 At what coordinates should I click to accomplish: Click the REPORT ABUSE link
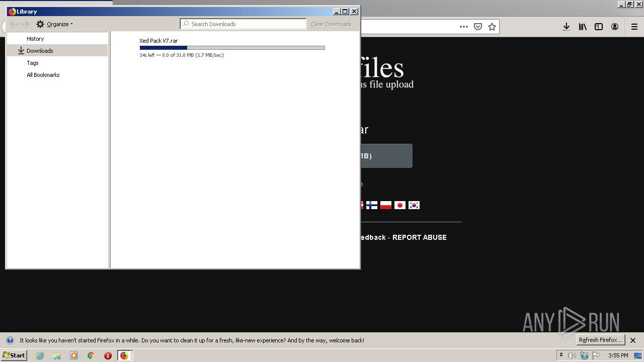tap(420, 237)
